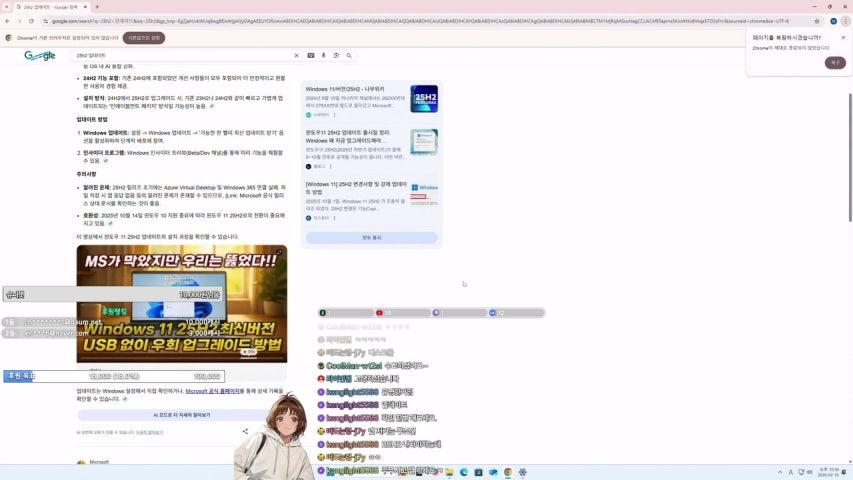Click the share icon below AI overview

coord(245,431)
